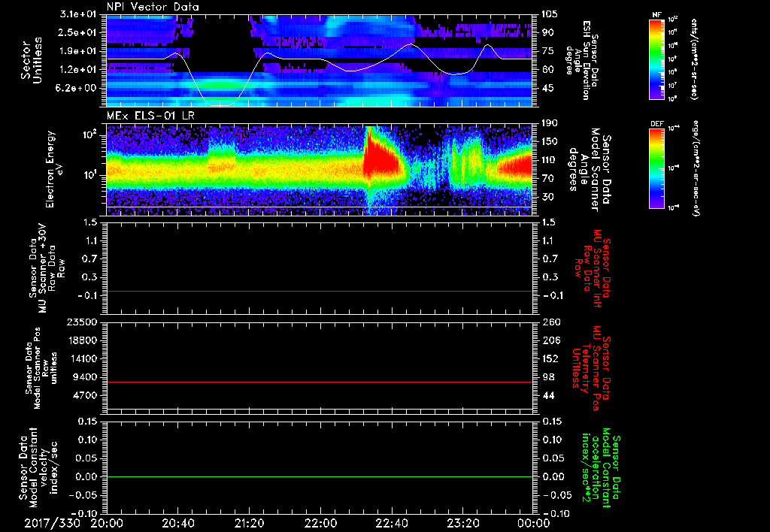Screen dimensions: 770x532
Task: Click the NF color scale bar
Action: point(656,59)
